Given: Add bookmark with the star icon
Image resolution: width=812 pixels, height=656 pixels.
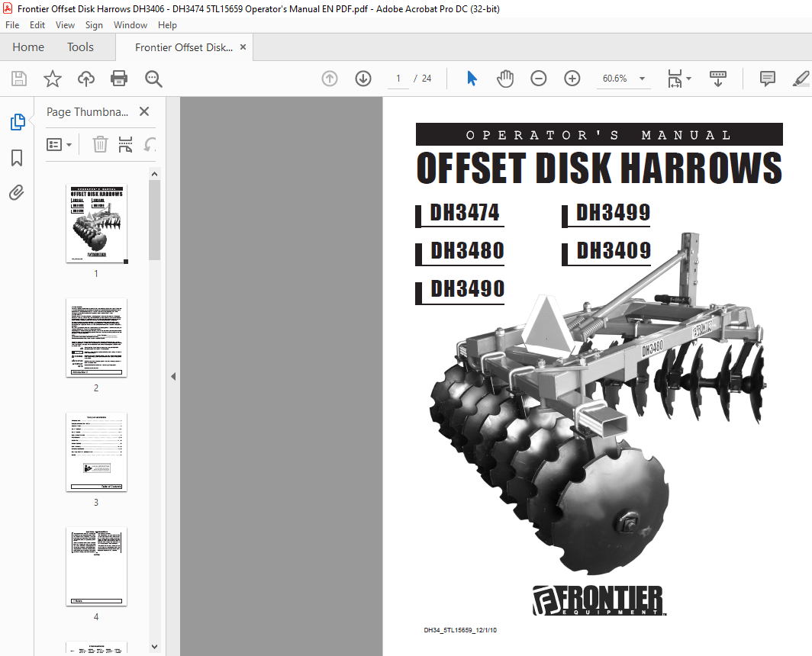Looking at the screenshot, I should [x=53, y=79].
